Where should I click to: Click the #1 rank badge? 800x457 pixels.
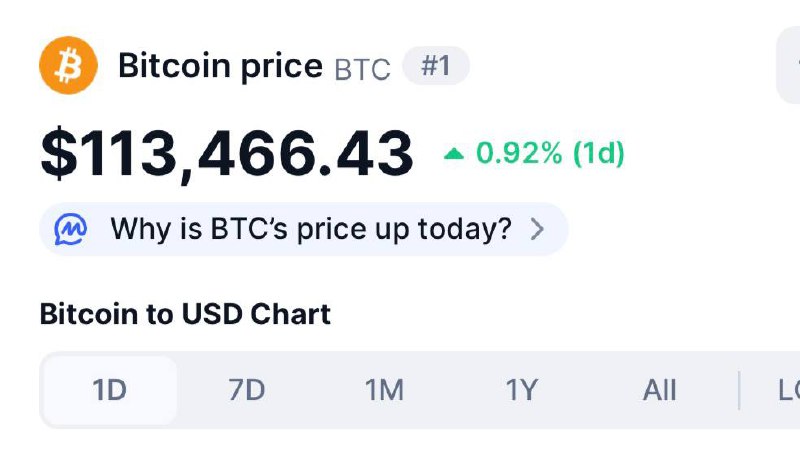pyautogui.click(x=435, y=67)
